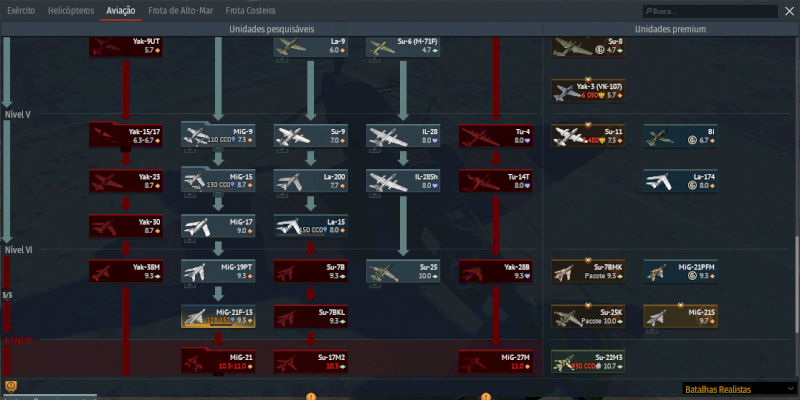Viewport: 800px width, 400px height.
Task: Click the Unidades pesquisáveis header
Action: pos(271,29)
